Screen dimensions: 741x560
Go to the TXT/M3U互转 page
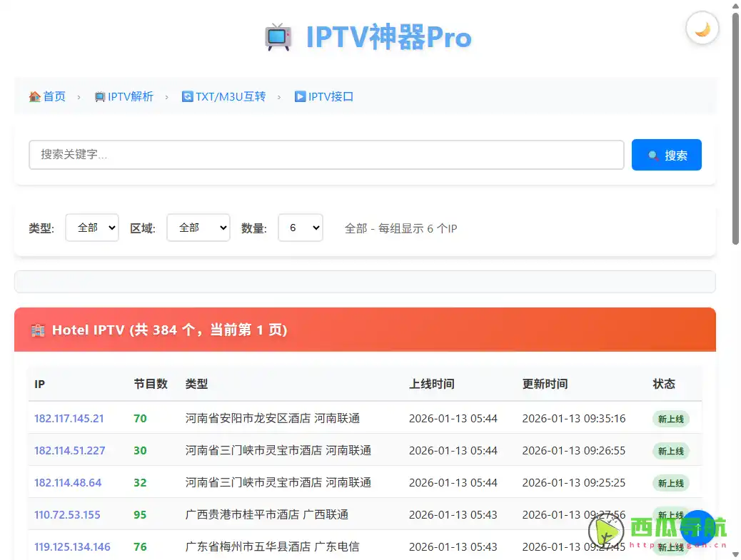pos(229,96)
